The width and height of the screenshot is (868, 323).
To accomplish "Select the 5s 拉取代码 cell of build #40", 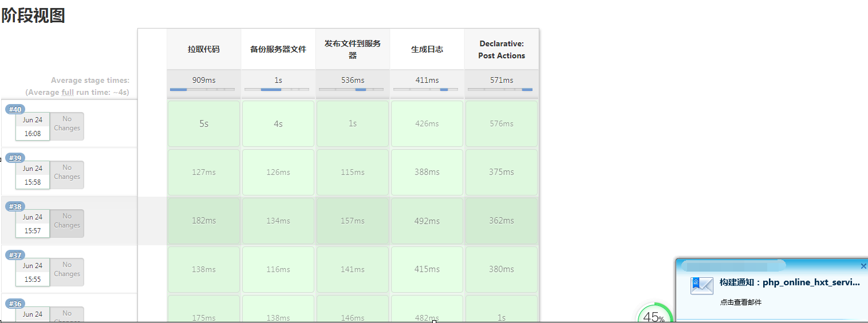I will [204, 123].
